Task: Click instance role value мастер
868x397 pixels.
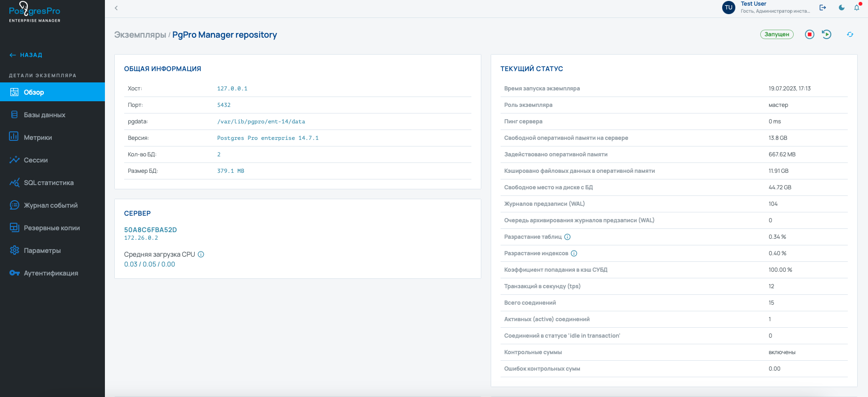Action: (778, 105)
